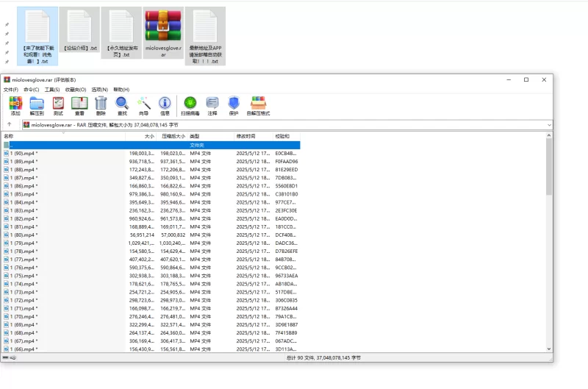588x389 pixels.
Task: Click the 扫描病毒 (Virus Scan) icon
Action: 190,104
